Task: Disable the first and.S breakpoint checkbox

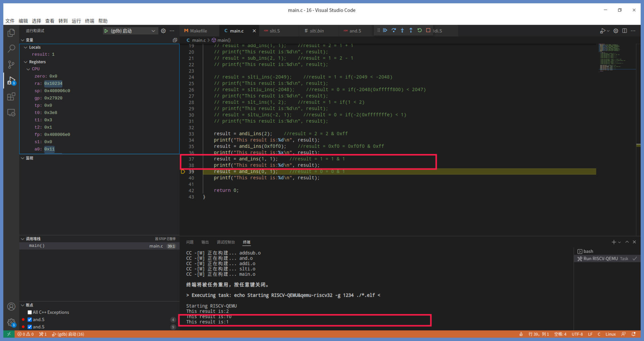Action: 30,320
